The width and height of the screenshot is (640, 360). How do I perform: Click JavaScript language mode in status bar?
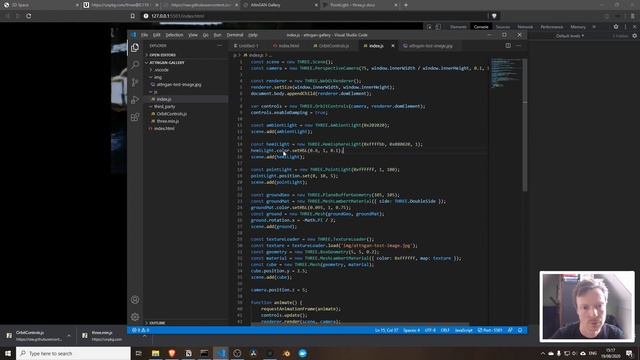464,330
